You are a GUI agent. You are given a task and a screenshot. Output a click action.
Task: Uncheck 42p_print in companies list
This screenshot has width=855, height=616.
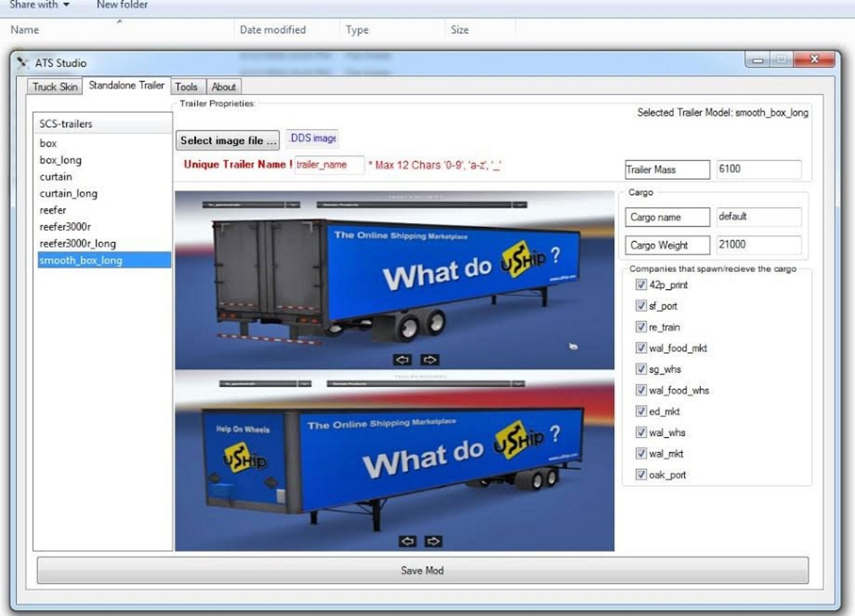(x=641, y=285)
